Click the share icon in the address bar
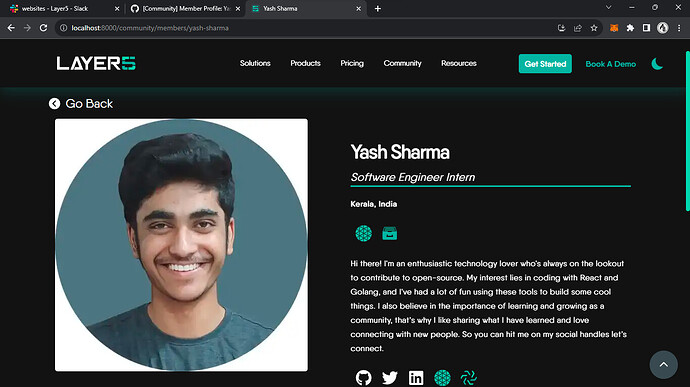This screenshot has width=690, height=387. pos(578,28)
